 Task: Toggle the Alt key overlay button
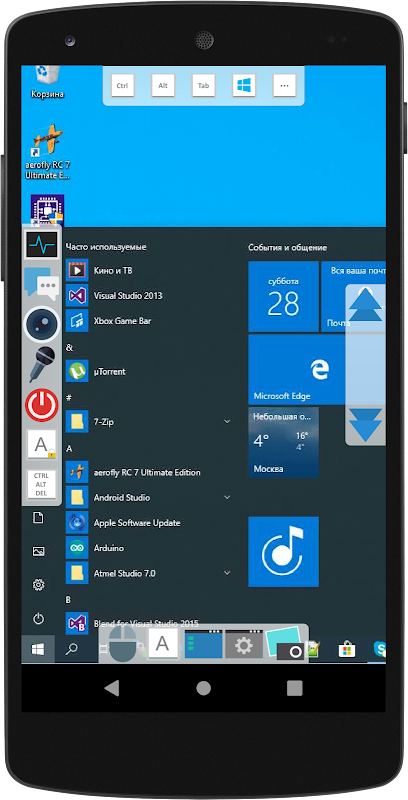pos(163,86)
